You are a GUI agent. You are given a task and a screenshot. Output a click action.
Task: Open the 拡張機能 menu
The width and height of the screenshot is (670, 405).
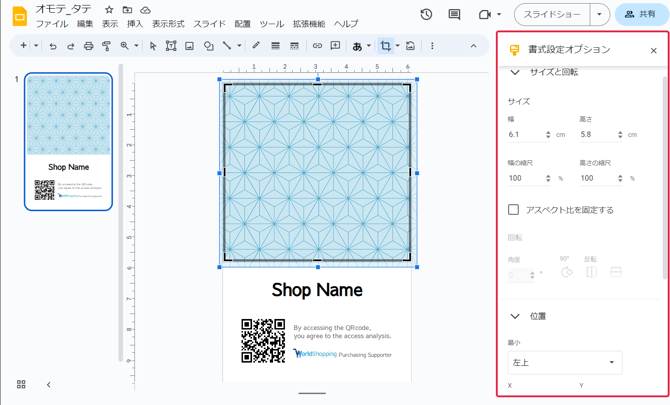coord(308,24)
